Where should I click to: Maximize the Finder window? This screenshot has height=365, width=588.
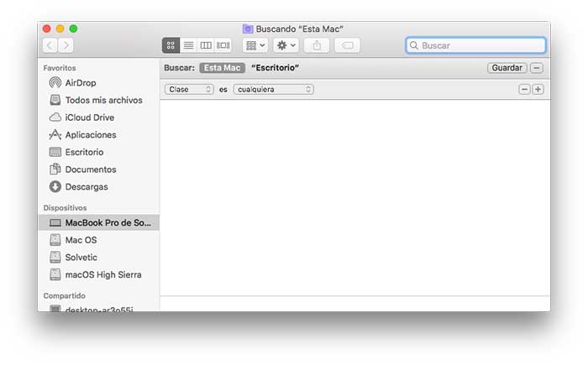tap(74, 29)
